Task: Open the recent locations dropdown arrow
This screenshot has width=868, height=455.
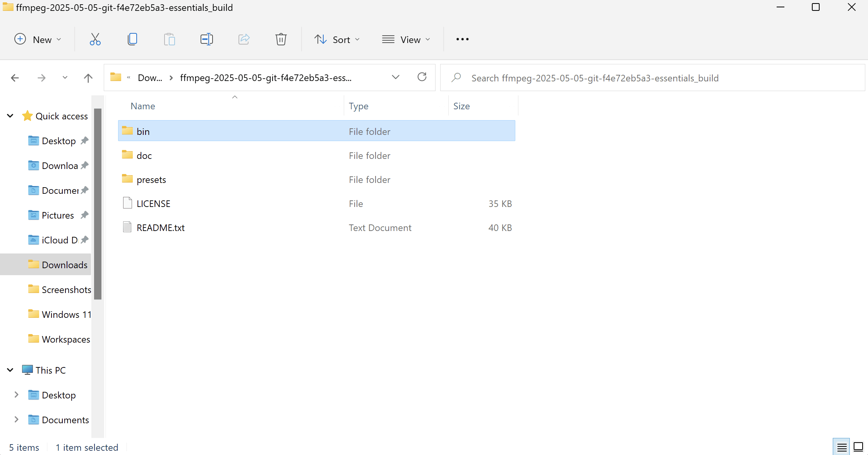Action: coord(65,78)
